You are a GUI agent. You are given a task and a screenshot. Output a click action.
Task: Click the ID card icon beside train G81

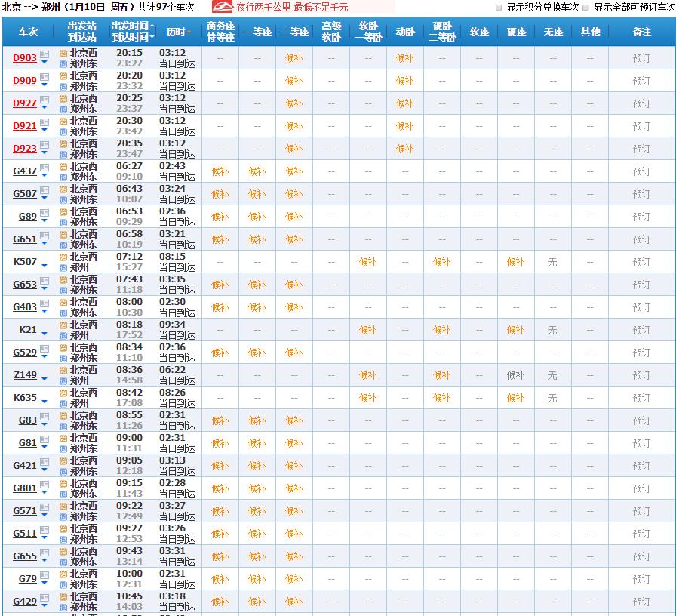[45, 439]
